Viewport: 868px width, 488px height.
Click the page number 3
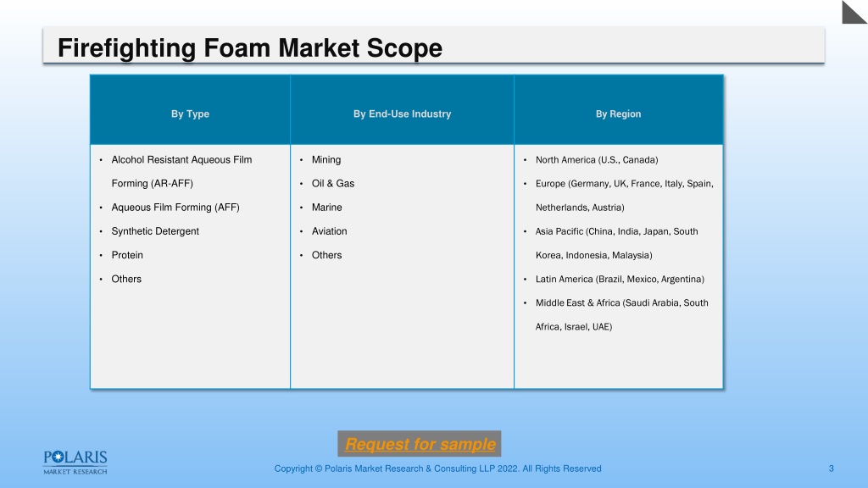[x=831, y=469]
